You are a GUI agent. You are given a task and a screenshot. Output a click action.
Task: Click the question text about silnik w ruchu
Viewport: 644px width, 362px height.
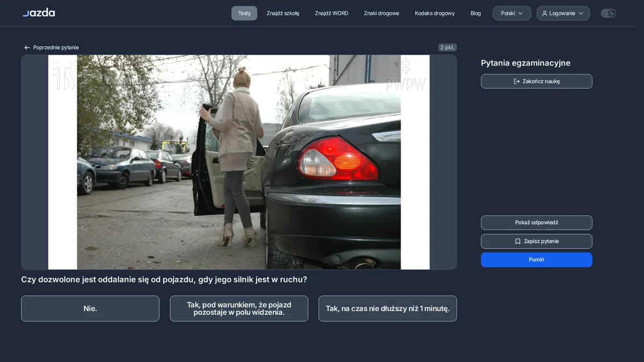pos(164,279)
